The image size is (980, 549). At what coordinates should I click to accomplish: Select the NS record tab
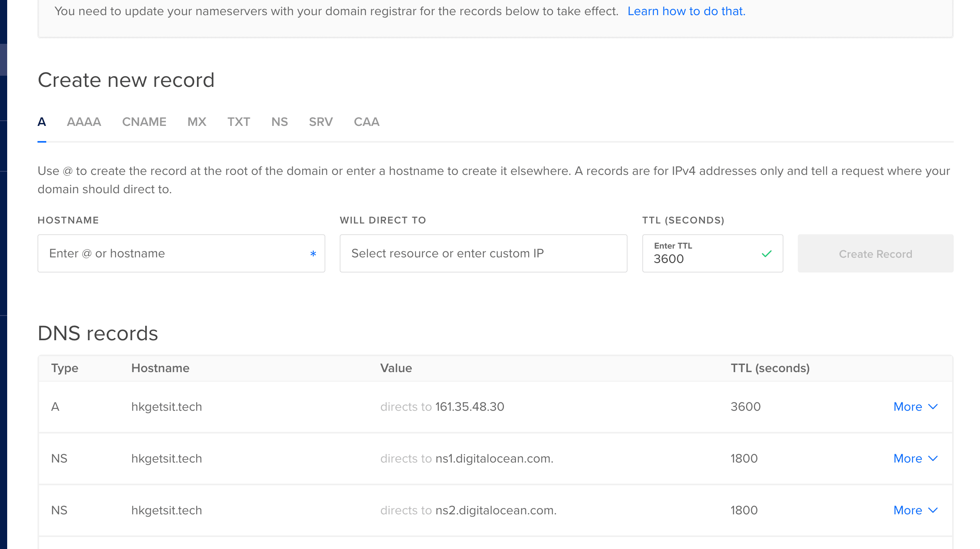pos(279,122)
